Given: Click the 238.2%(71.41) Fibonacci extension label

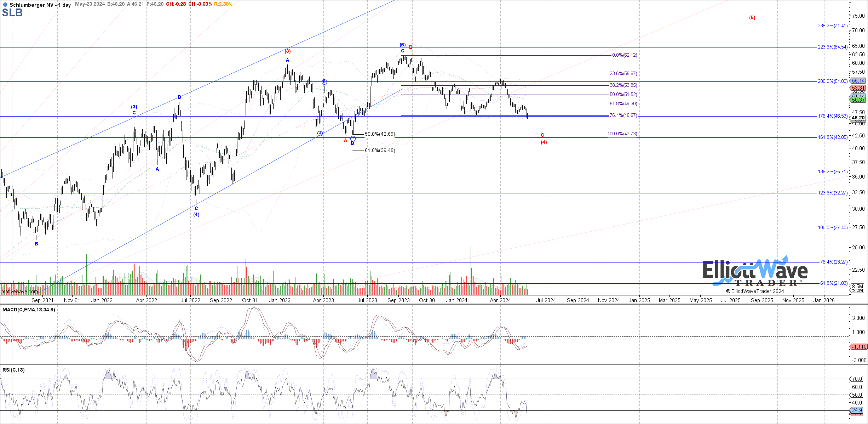Looking at the screenshot, I should pyautogui.click(x=832, y=26).
